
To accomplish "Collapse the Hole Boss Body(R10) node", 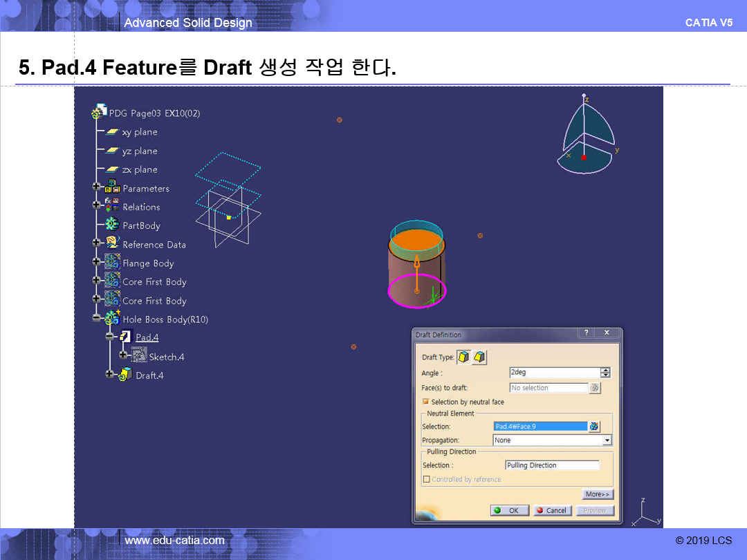I will [x=96, y=319].
